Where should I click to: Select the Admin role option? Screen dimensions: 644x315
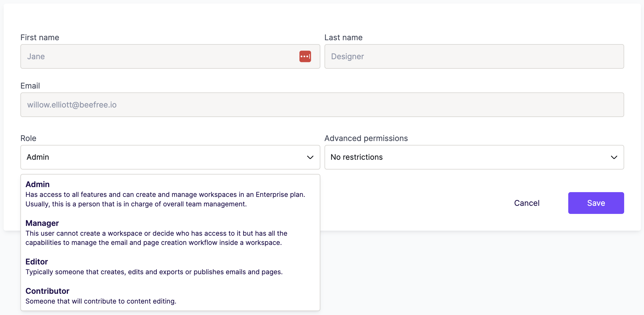tap(170, 194)
